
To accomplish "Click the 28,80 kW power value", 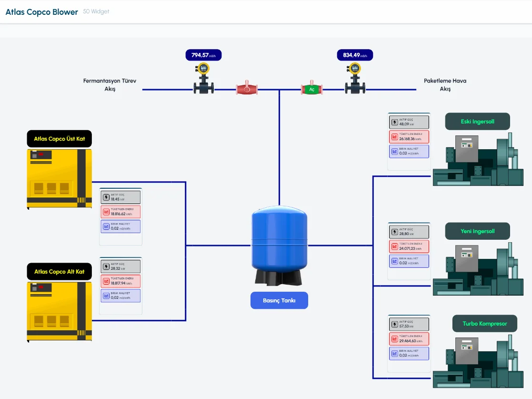I will [x=406, y=234].
